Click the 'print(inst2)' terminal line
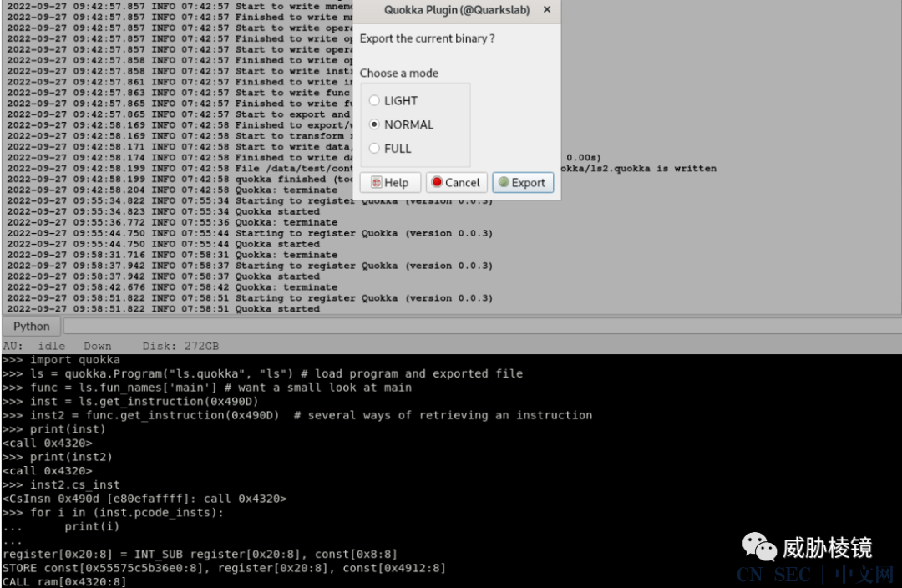Viewport: 902px width, 588px height. click(58, 457)
